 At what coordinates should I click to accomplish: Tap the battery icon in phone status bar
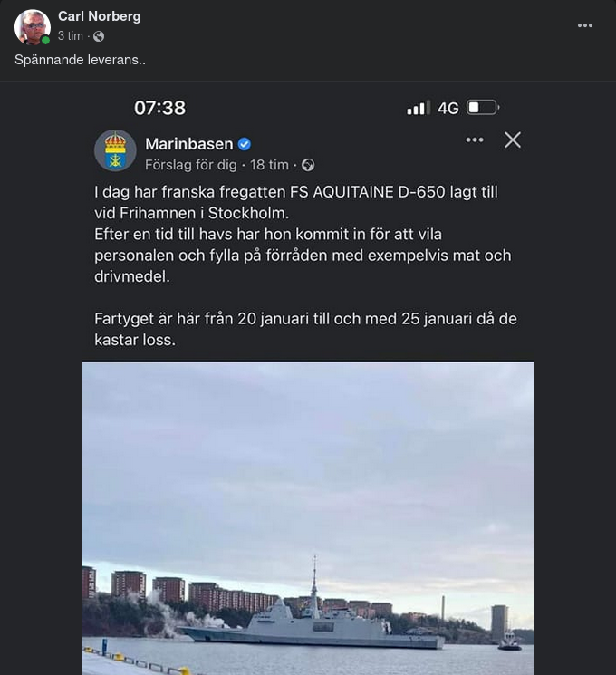(483, 108)
